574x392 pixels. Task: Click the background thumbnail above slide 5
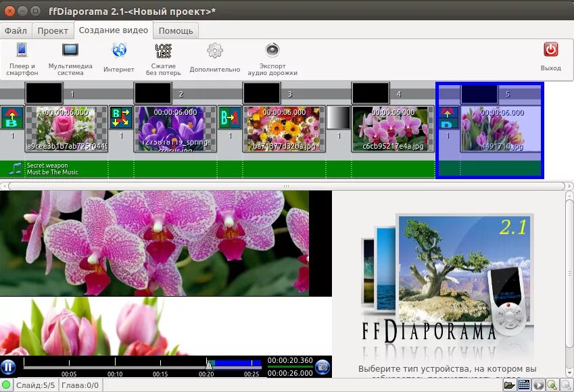point(479,93)
